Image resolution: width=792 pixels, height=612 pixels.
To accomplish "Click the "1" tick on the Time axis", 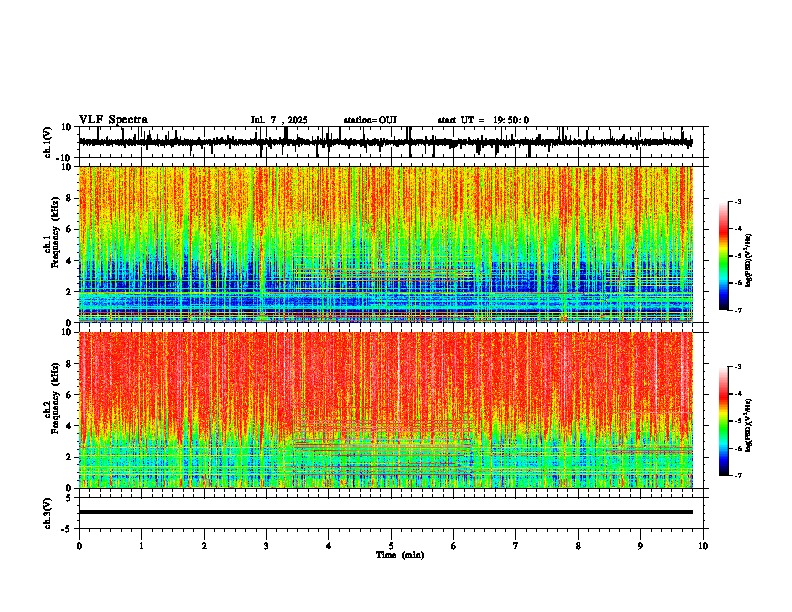I will (x=141, y=546).
